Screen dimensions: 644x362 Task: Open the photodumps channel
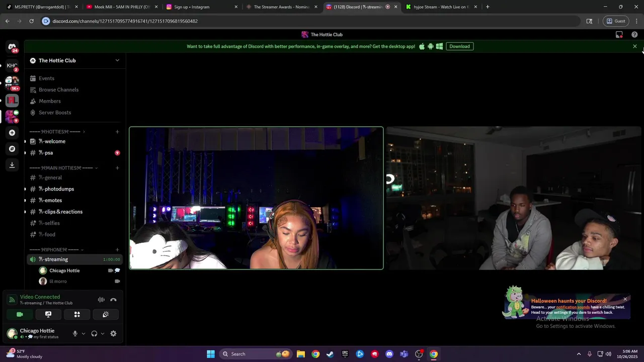tap(74, 189)
